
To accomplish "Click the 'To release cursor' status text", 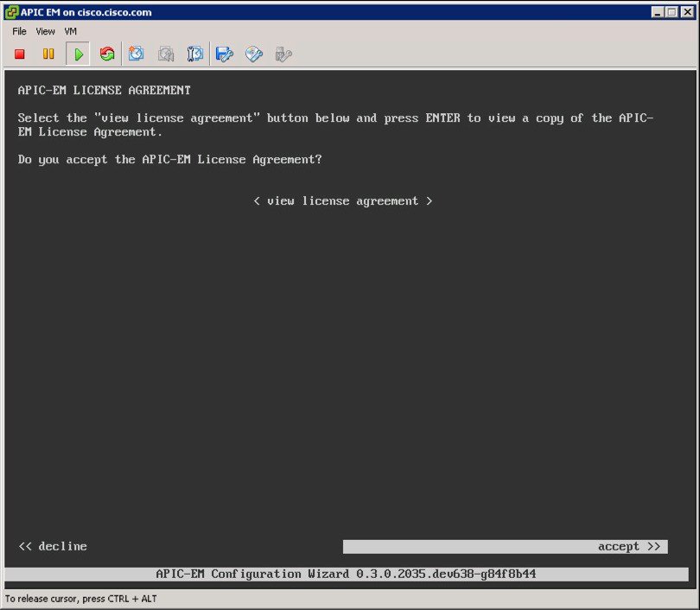I will point(81,599).
